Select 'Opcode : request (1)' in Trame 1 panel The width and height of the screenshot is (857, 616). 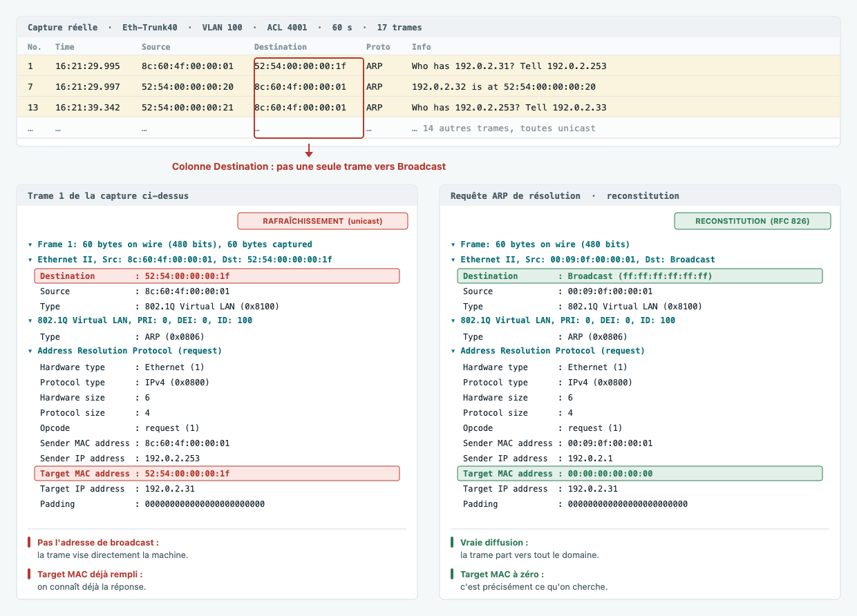(120, 428)
